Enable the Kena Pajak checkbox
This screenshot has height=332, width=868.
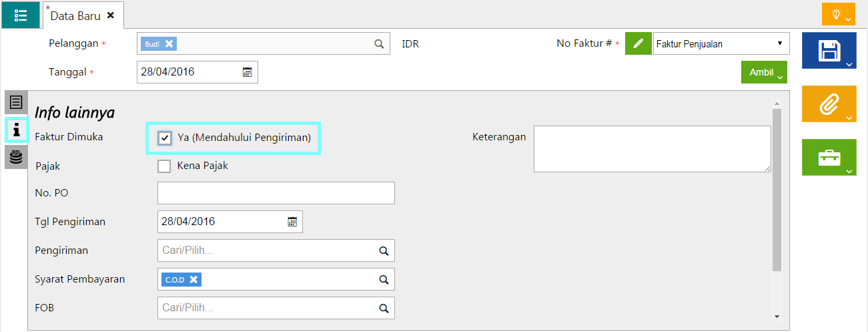click(165, 166)
